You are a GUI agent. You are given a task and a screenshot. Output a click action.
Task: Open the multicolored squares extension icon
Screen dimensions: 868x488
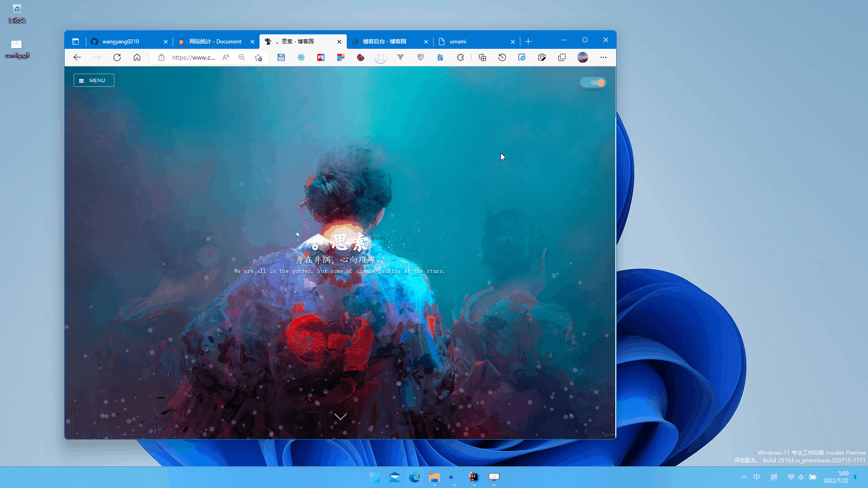coord(341,57)
